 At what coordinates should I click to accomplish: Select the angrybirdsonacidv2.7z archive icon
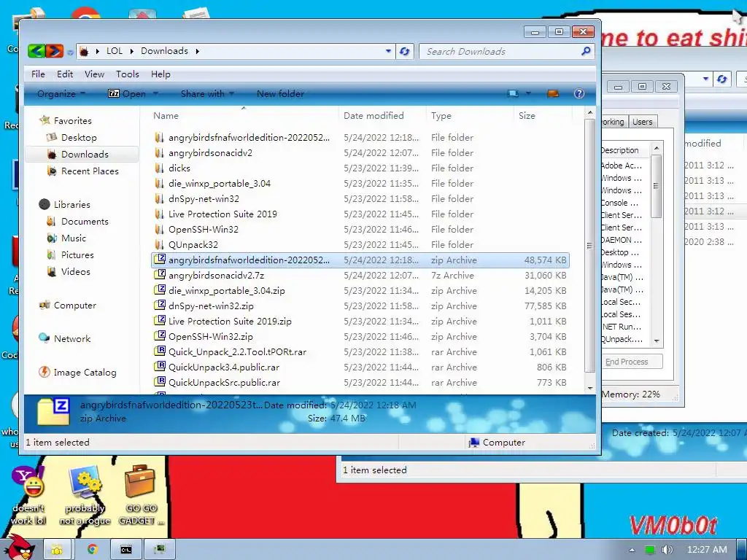point(160,275)
